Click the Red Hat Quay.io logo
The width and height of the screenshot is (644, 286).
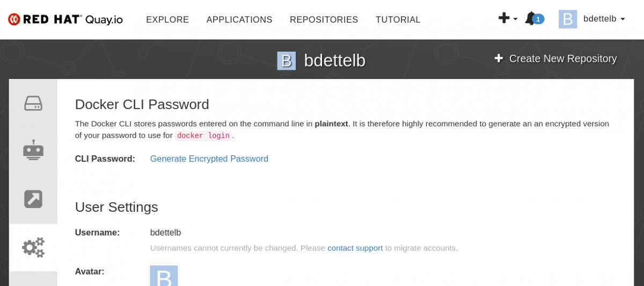pyautogui.click(x=65, y=19)
